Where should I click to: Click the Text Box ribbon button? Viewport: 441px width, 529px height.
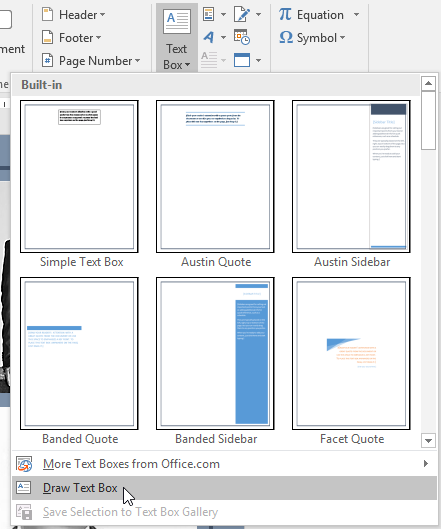pos(176,38)
